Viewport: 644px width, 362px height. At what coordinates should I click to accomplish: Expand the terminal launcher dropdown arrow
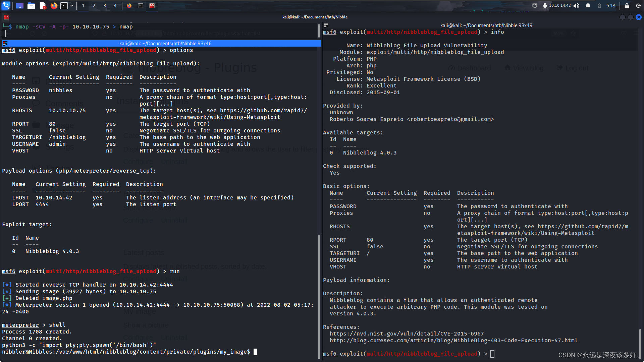pyautogui.click(x=72, y=6)
